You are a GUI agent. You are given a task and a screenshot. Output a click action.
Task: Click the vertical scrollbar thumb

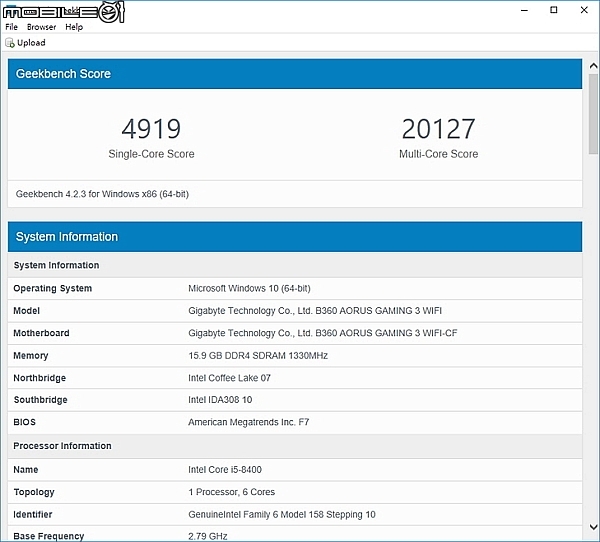tap(593, 114)
